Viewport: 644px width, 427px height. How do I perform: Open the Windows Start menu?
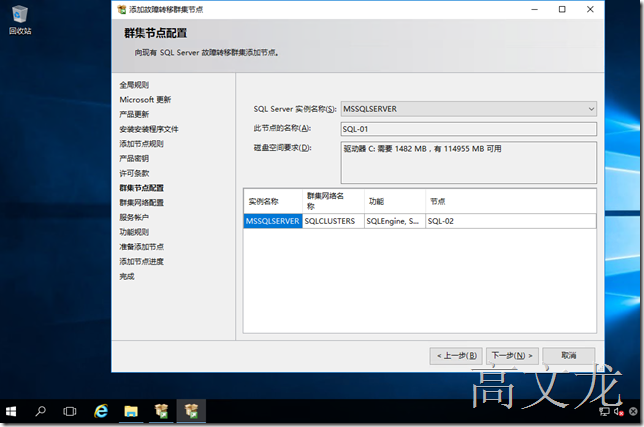[11, 411]
